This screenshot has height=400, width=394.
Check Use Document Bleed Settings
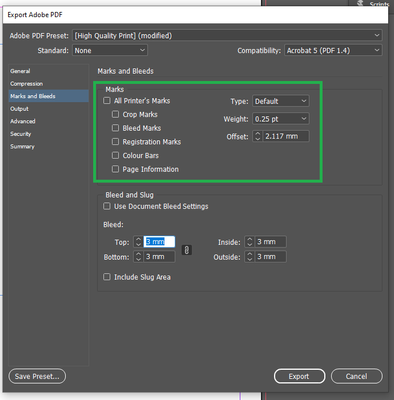[107, 206]
